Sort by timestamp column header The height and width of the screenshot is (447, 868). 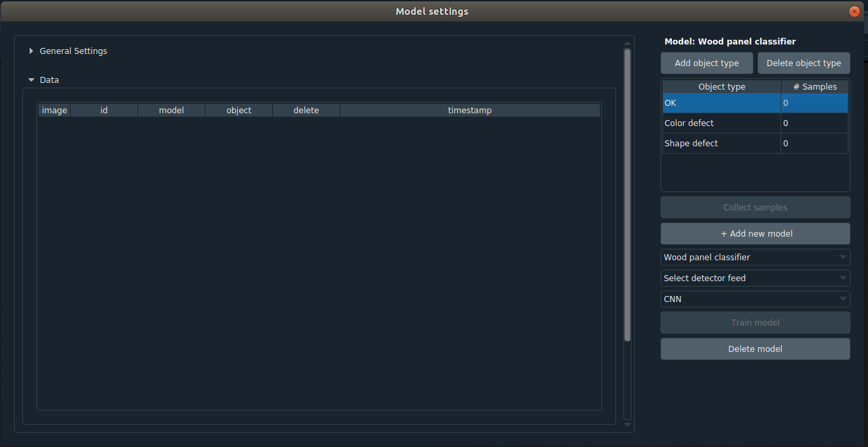click(x=470, y=111)
